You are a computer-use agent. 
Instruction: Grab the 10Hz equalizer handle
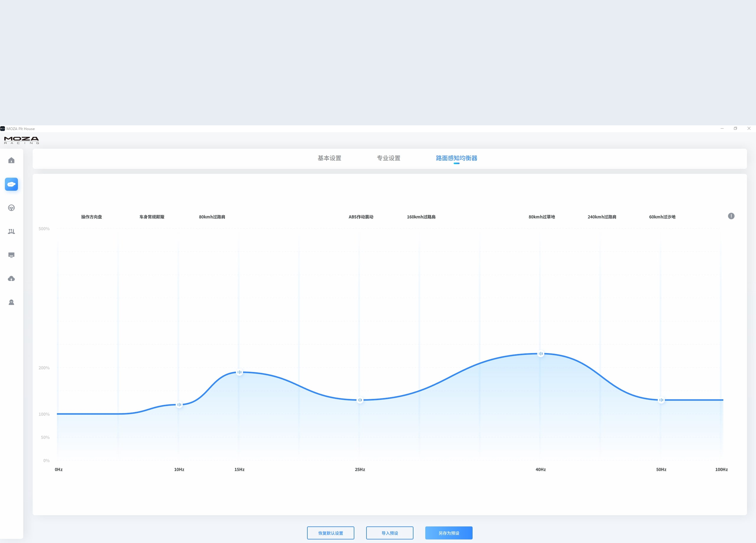click(x=179, y=405)
